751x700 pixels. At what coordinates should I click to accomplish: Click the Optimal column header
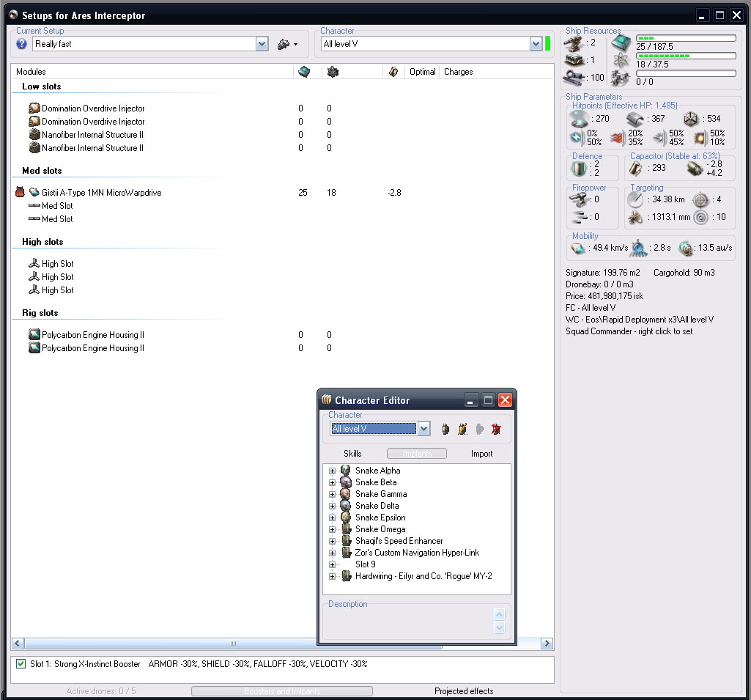pyautogui.click(x=423, y=72)
